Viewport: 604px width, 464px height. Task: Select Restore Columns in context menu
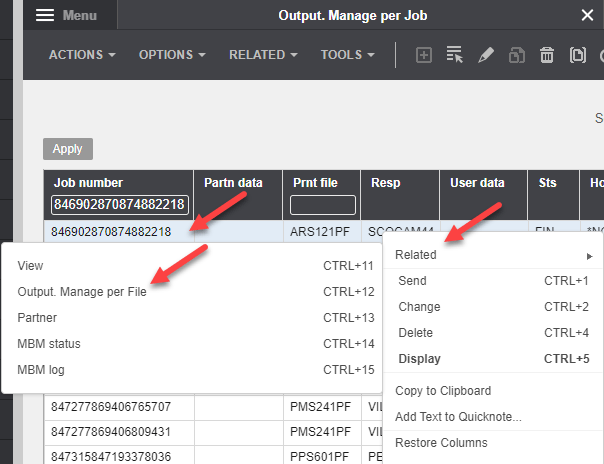click(x=442, y=443)
